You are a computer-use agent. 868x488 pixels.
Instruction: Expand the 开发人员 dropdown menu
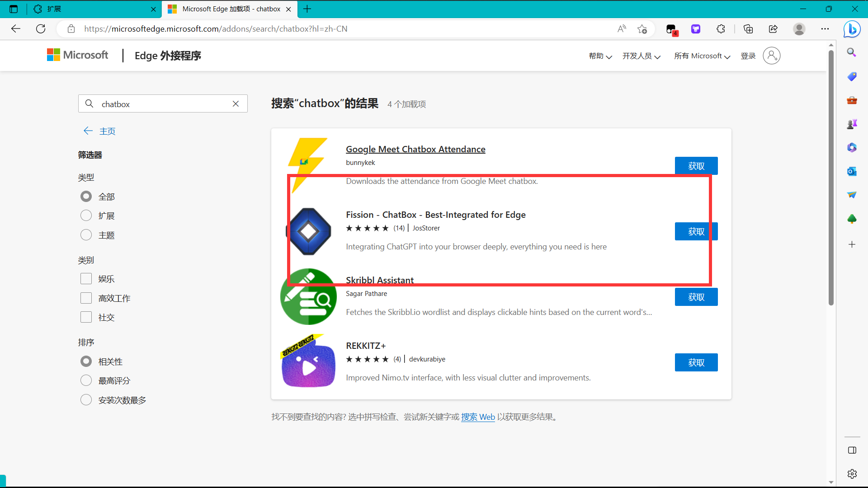click(x=641, y=56)
